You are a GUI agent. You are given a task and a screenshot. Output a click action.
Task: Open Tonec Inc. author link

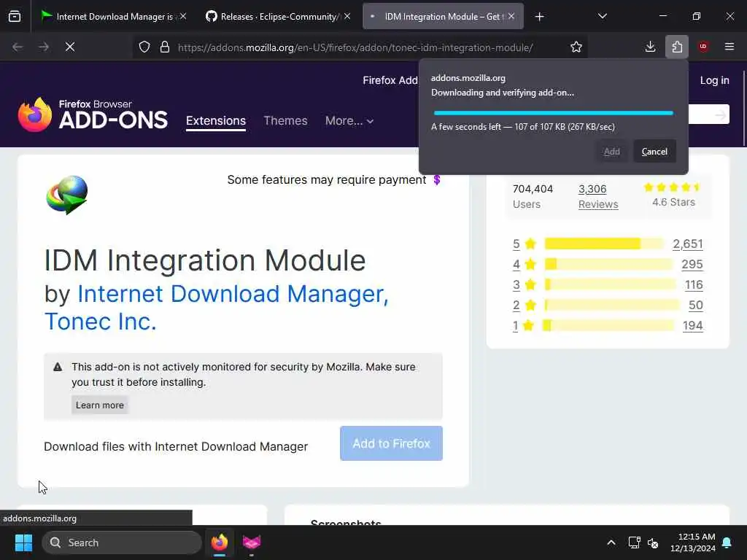(101, 322)
